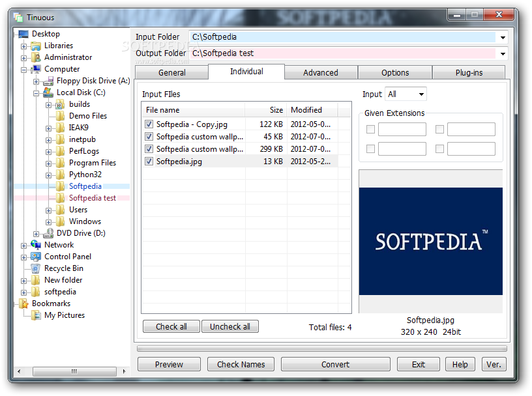Viewport: 532px width, 396px height.
Task: Click the tree scrollbar right arrow
Action: pos(124,372)
